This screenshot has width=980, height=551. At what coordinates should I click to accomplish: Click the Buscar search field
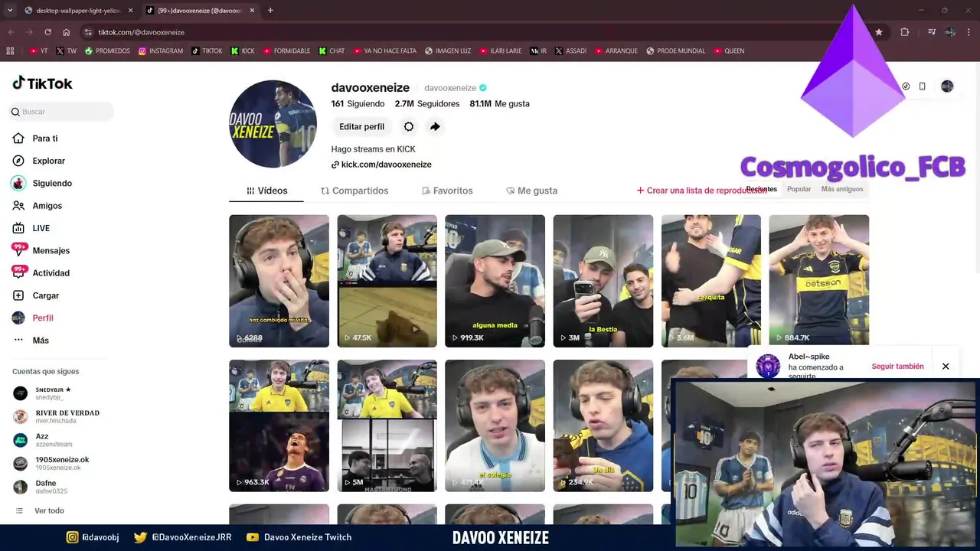62,112
